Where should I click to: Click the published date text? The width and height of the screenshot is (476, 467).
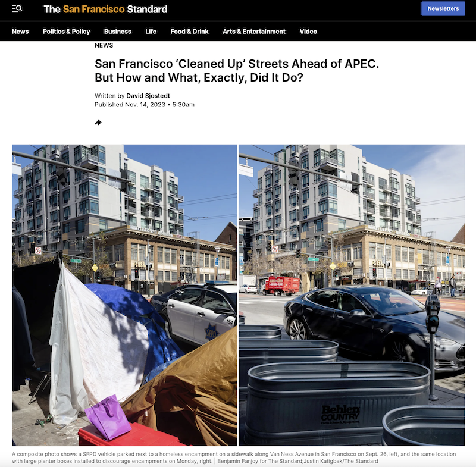click(145, 105)
